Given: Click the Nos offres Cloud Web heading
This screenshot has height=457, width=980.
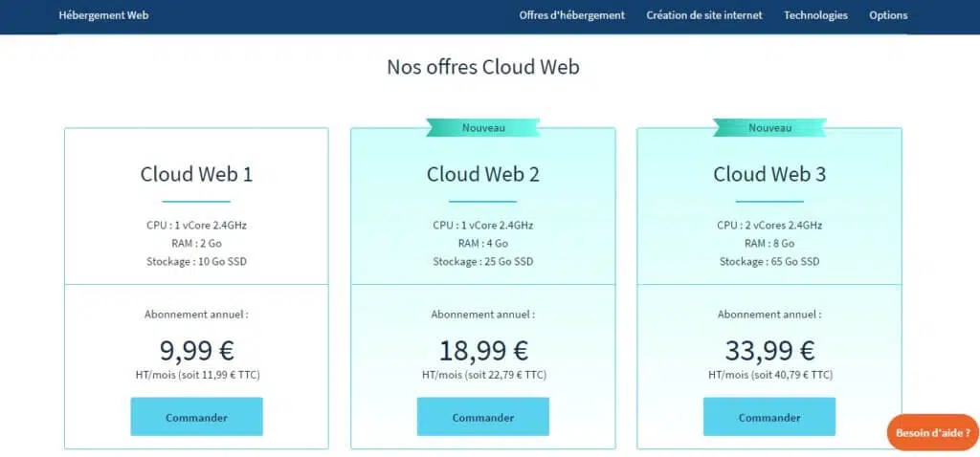Looking at the screenshot, I should point(482,67).
